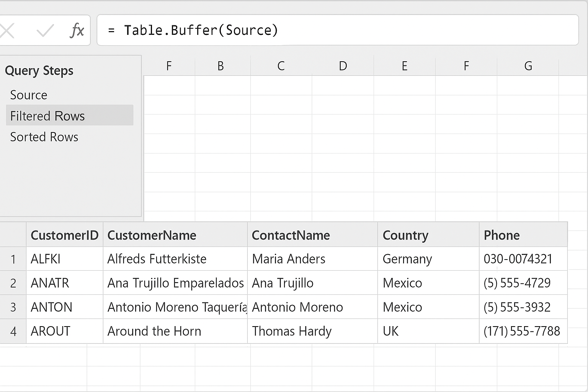The height and width of the screenshot is (392, 588).
Task: Select the (5) 555-3932 phone cell
Action: click(x=523, y=307)
